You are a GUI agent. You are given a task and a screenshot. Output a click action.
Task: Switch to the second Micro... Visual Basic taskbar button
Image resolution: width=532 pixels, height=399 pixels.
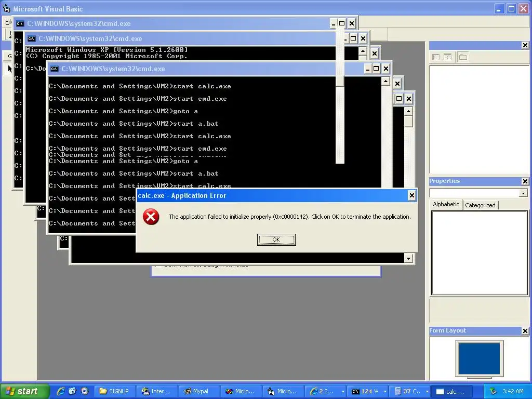click(283, 391)
